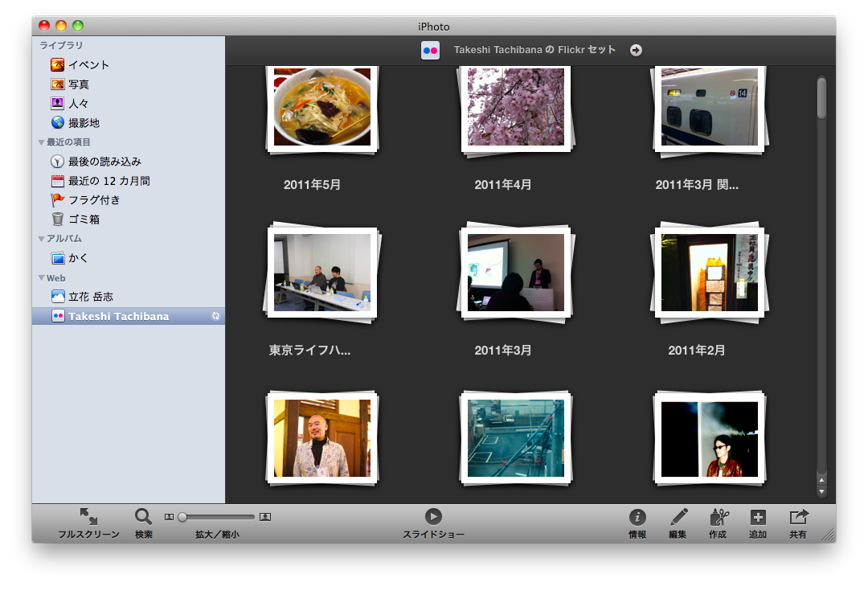This screenshot has height=591, width=868.
Task: Open フラグ付き flagged photos
Action: coord(94,200)
